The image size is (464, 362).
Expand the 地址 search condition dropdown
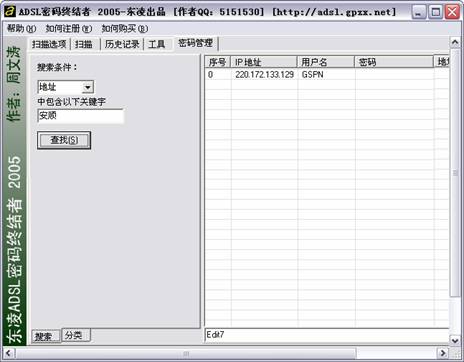pyautogui.click(x=88, y=87)
